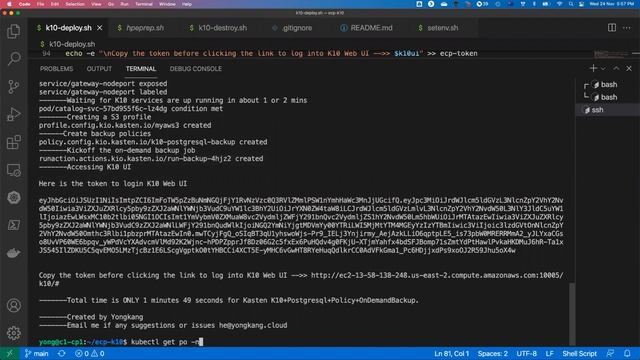Open the Source Control view

coord(13,87)
